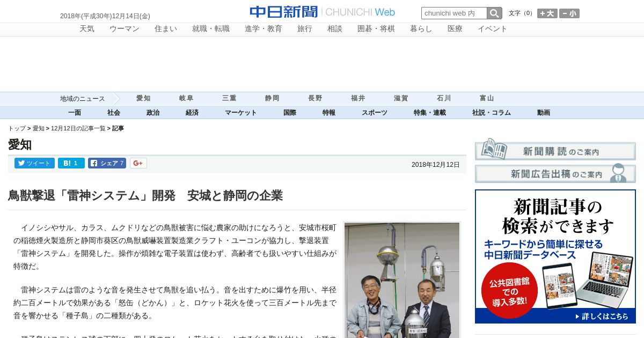Image resolution: width=644 pixels, height=338 pixels.
Task: Go to the 国際 news category
Action: point(290,113)
